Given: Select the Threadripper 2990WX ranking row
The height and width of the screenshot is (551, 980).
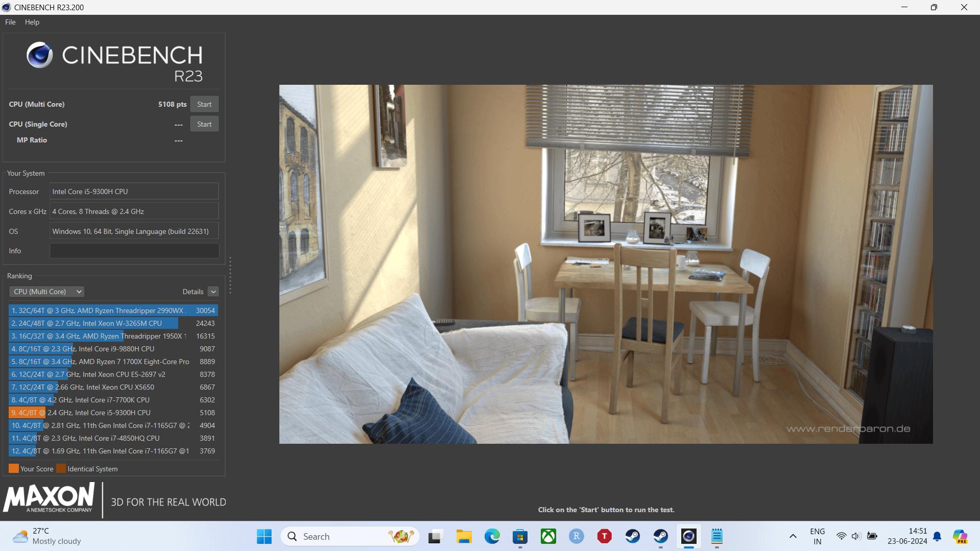Looking at the screenshot, I should [x=113, y=310].
